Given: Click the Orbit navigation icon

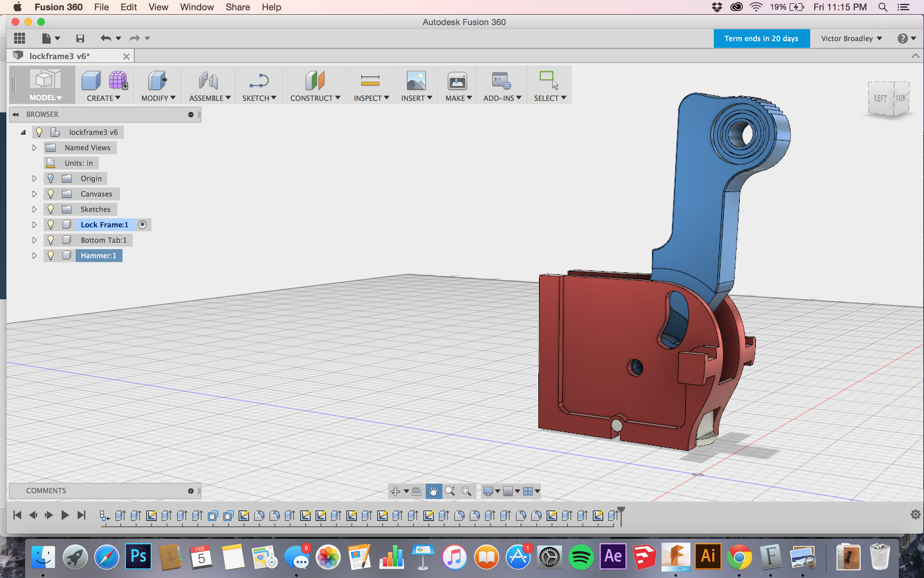Looking at the screenshot, I should pos(396,491).
